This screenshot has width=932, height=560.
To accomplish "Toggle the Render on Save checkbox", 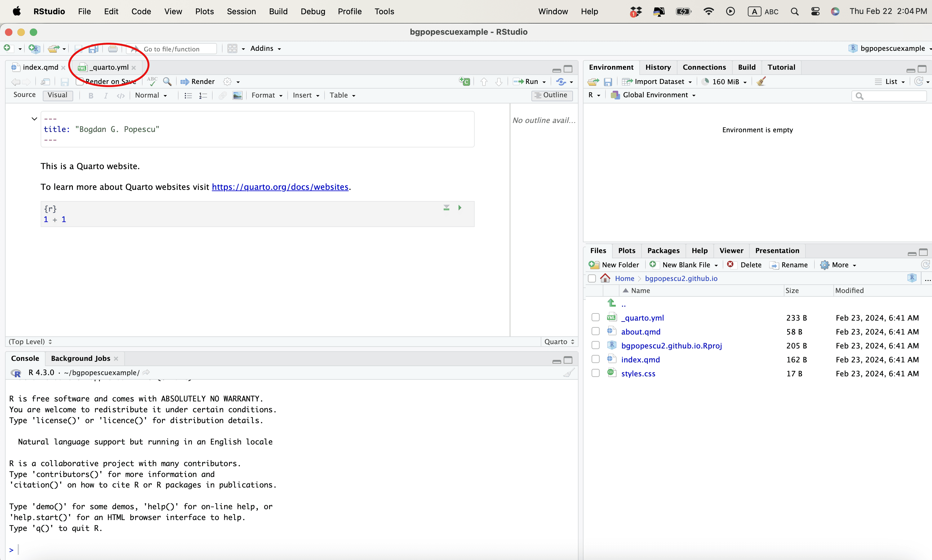I will pos(79,81).
